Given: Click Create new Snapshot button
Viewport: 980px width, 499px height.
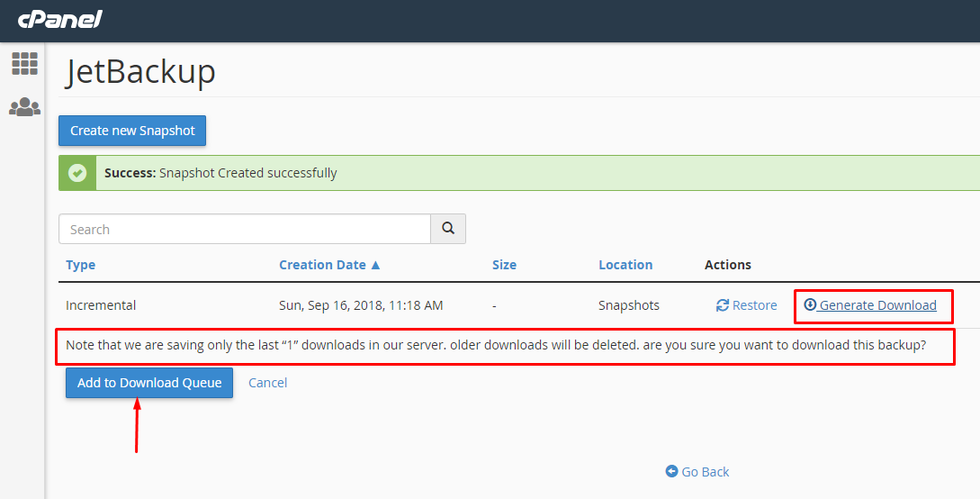Looking at the screenshot, I should click(132, 131).
